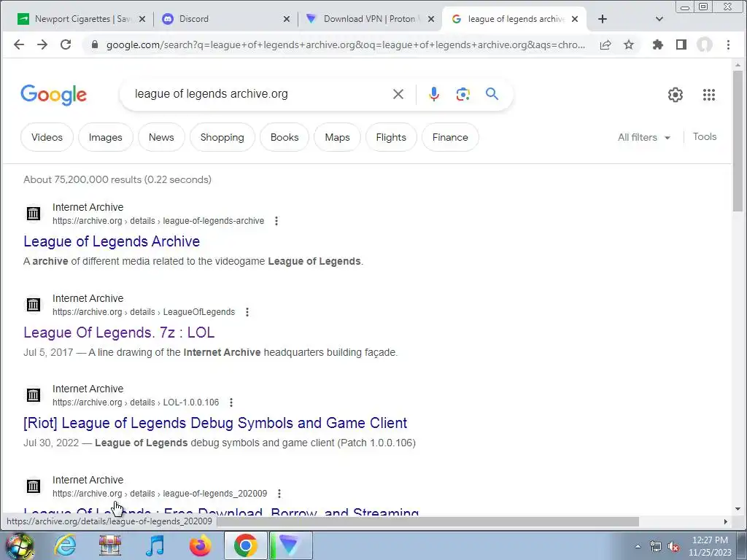
Task: Click the muted volume tray icon
Action: [x=673, y=547]
